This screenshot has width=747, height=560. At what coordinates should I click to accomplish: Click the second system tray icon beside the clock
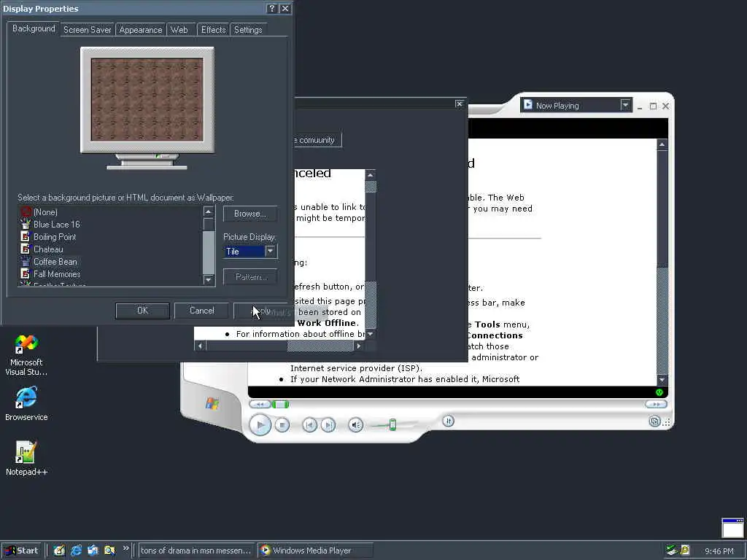[x=685, y=550]
